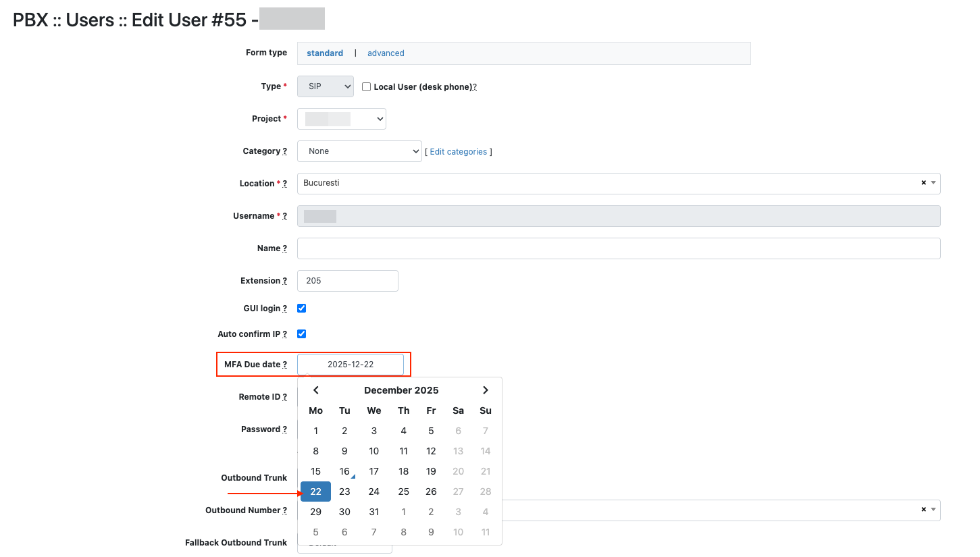Open the Project dropdown
This screenshot has width=980, height=557.
click(x=342, y=119)
